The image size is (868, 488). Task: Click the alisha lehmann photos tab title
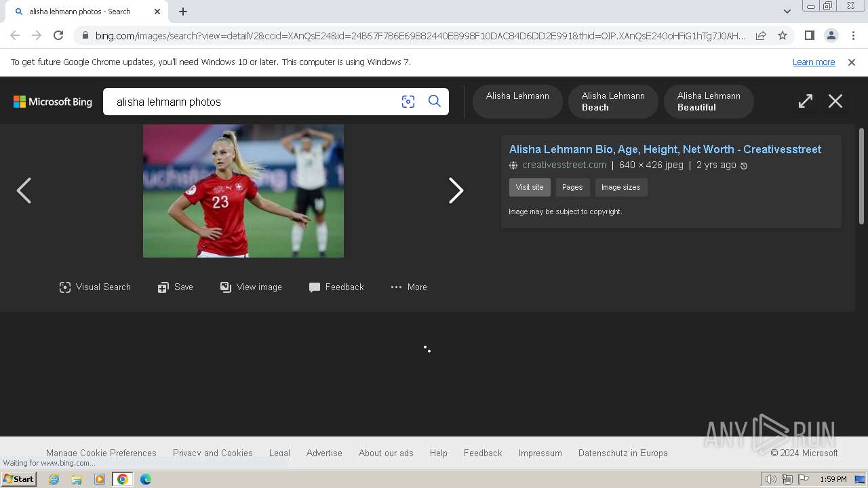80,12
